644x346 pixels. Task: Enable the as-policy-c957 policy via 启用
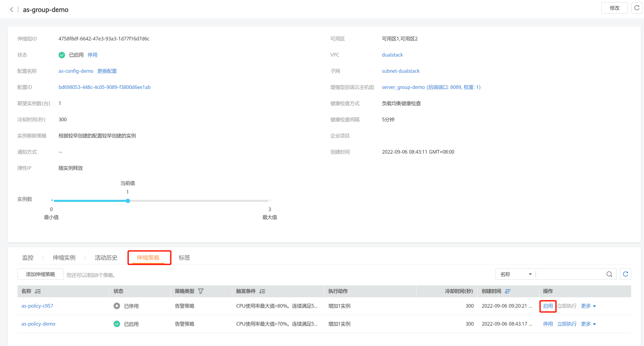[x=548, y=306]
